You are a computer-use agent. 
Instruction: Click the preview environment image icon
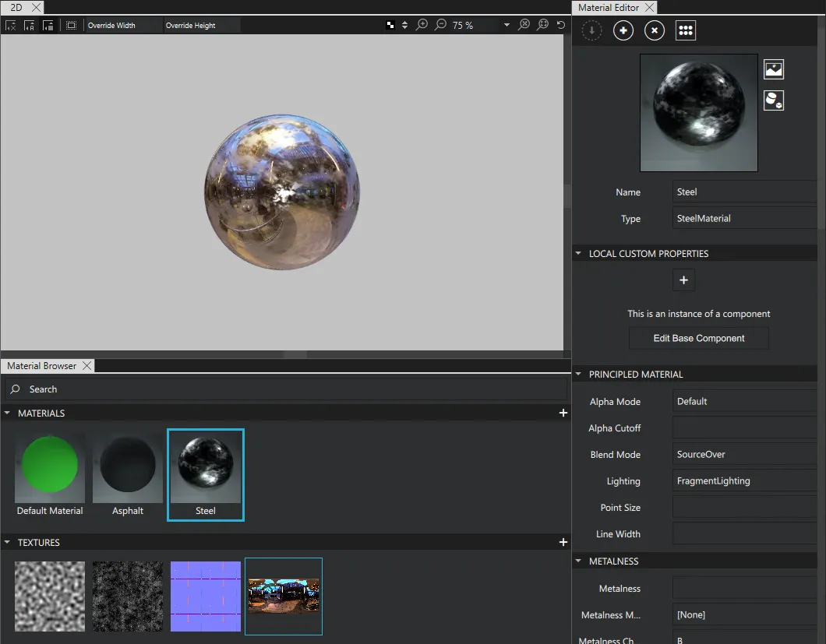click(x=773, y=69)
